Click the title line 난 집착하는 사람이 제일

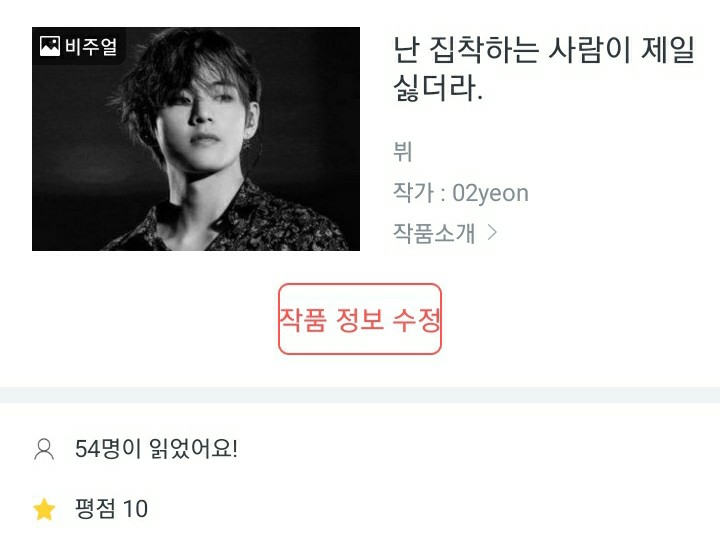click(x=544, y=50)
